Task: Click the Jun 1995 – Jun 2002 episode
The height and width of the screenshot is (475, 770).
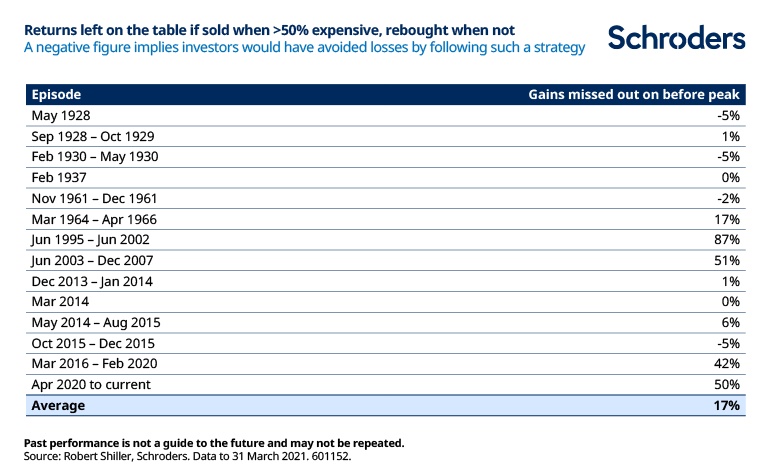Action: tap(92, 240)
